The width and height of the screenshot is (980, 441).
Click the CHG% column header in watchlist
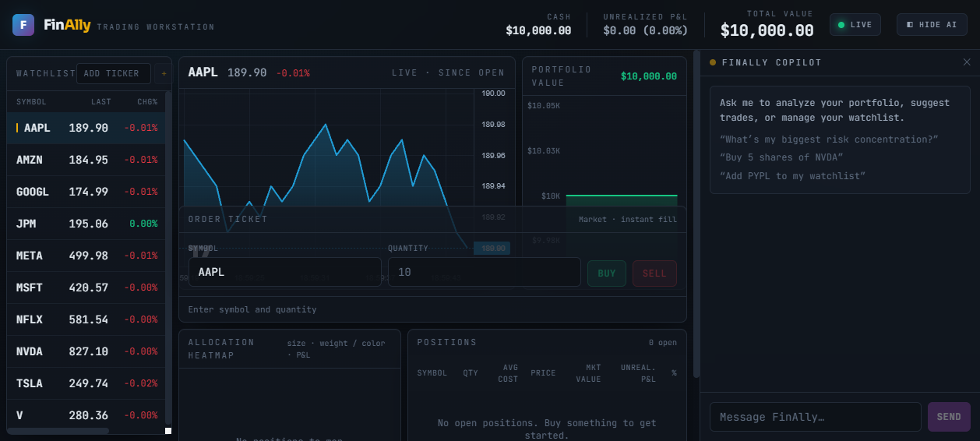tap(147, 102)
